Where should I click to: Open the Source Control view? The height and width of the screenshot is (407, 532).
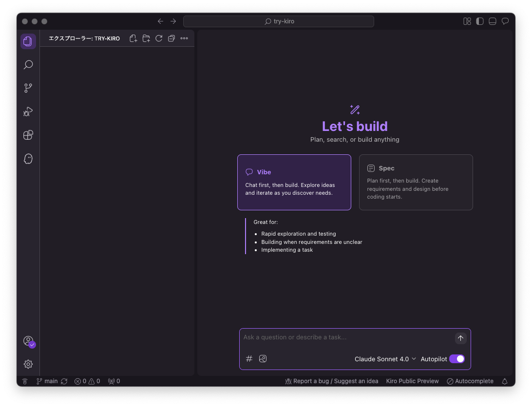click(28, 88)
